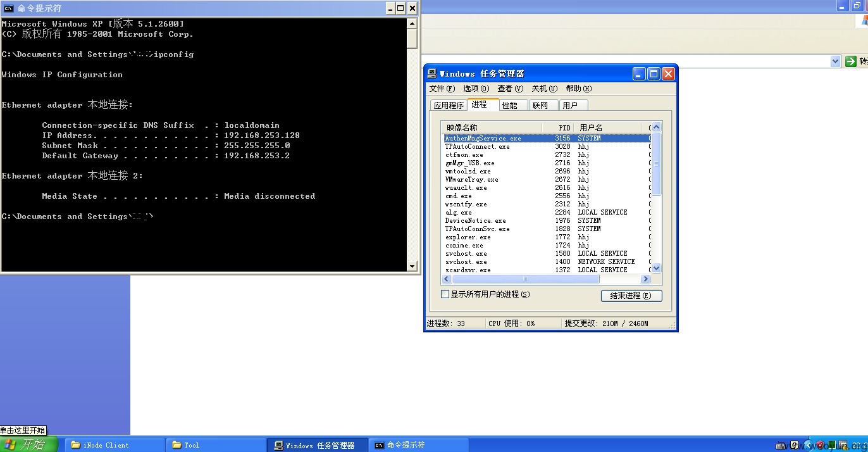Open the 帮助(H) menu

578,89
